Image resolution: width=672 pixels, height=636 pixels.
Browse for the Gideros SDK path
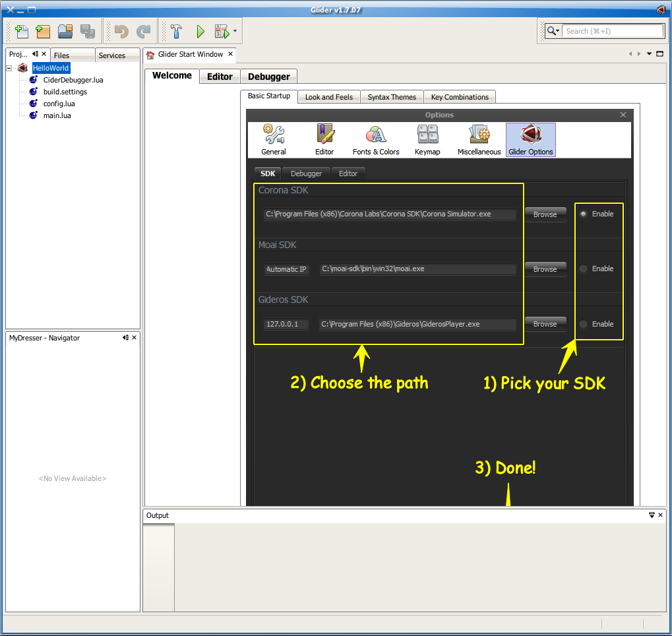545,324
